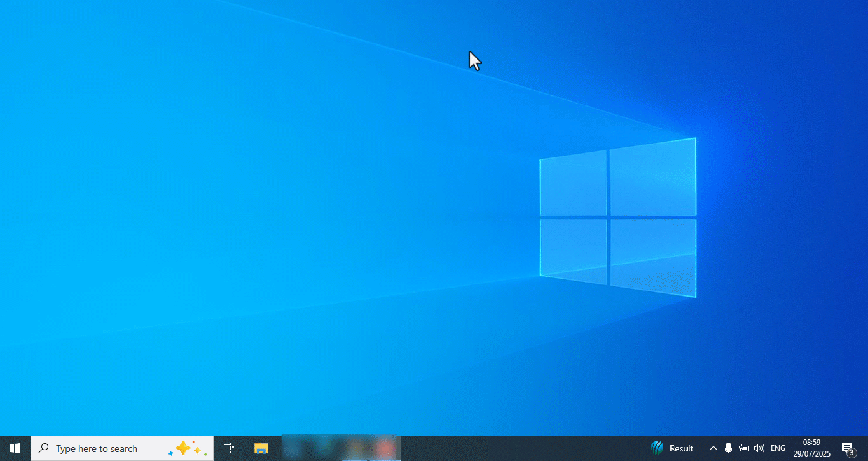Open the volume control from the tray

pyautogui.click(x=759, y=448)
